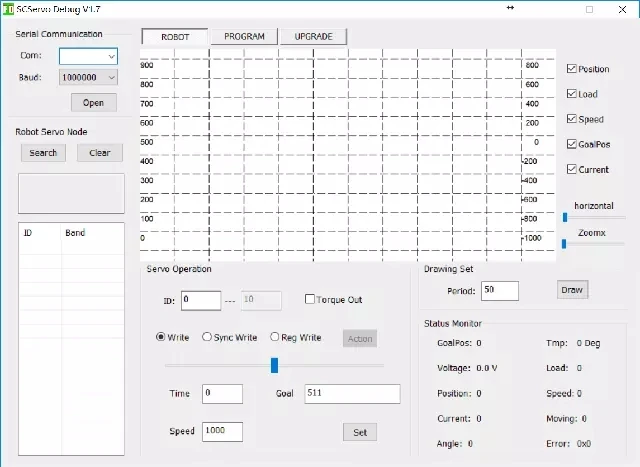Click the 'GoalPos: 0' status monitor text
Screen dimensions: 640x467
point(459,343)
